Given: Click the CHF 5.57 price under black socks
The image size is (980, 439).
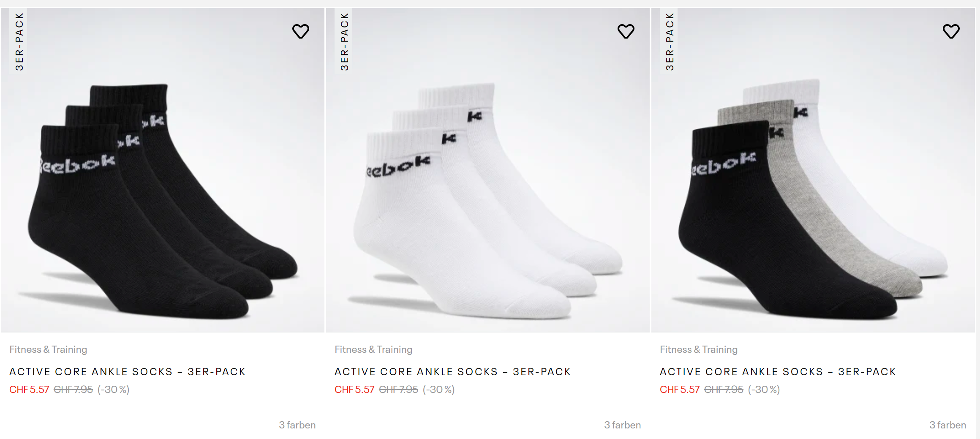Looking at the screenshot, I should 29,390.
